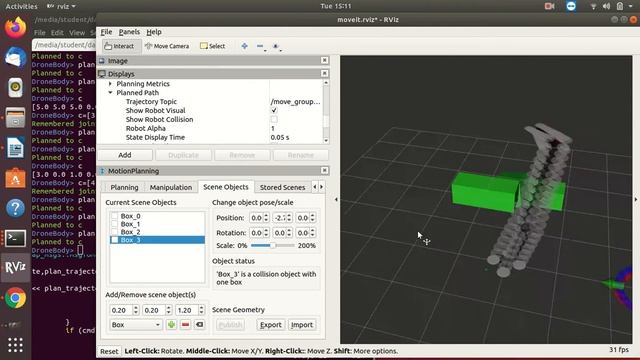This screenshot has width=640, height=360.
Task: Open the toolbar options eye icon
Action: click(x=276, y=46)
